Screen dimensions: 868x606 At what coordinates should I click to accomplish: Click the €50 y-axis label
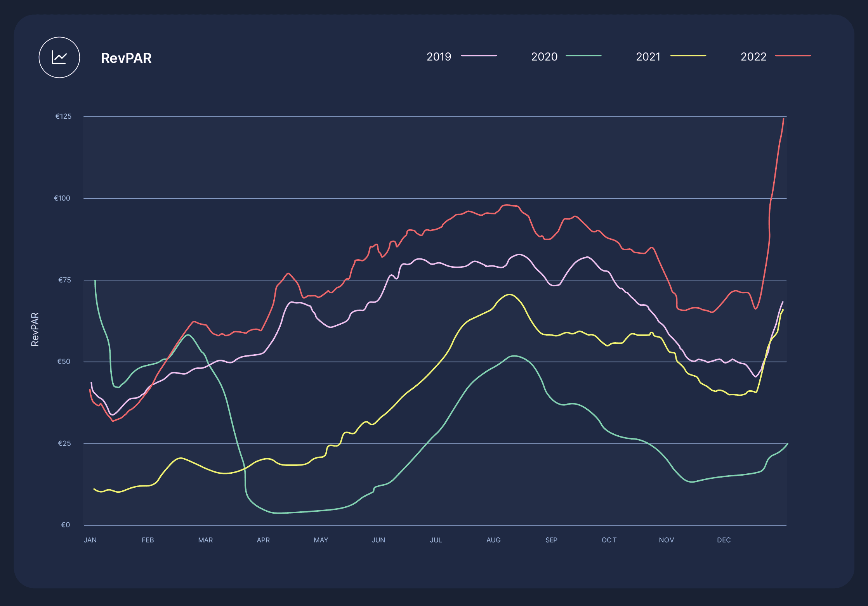click(64, 362)
